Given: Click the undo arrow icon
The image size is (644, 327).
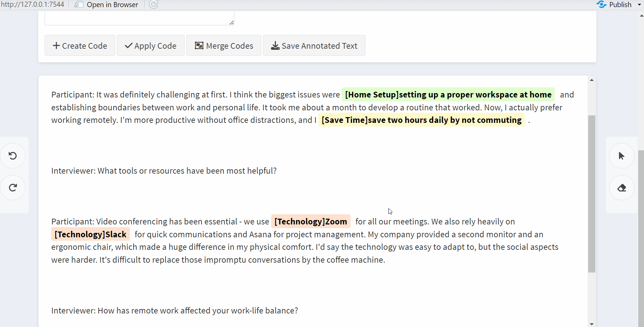Looking at the screenshot, I should point(13,156).
